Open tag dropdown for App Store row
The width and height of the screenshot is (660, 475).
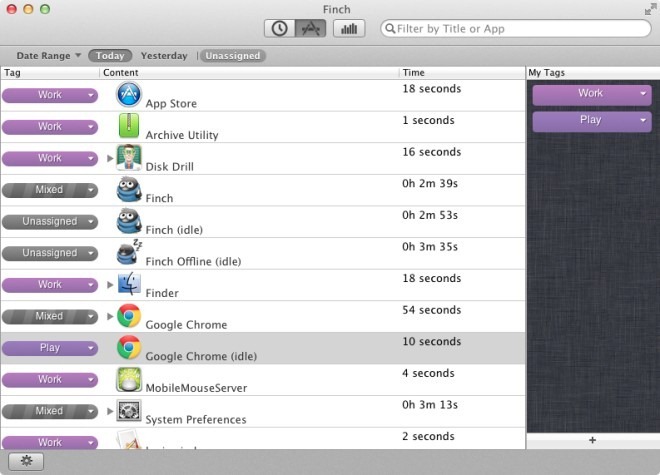click(50, 95)
